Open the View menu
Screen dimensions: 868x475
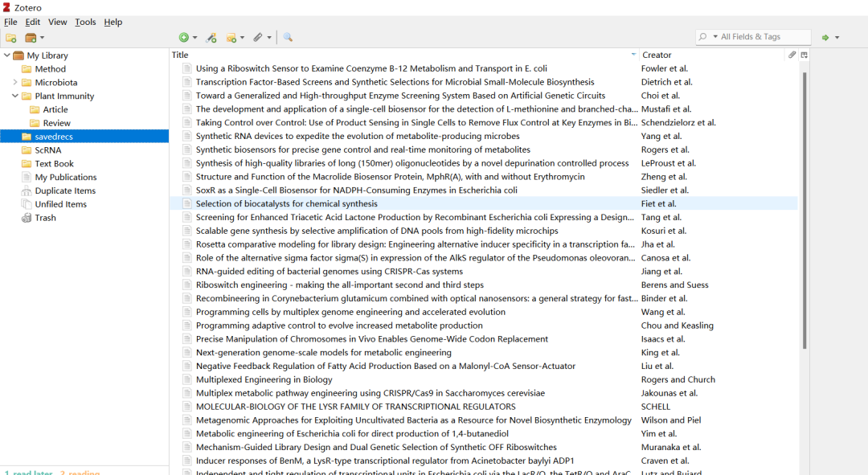tap(58, 23)
